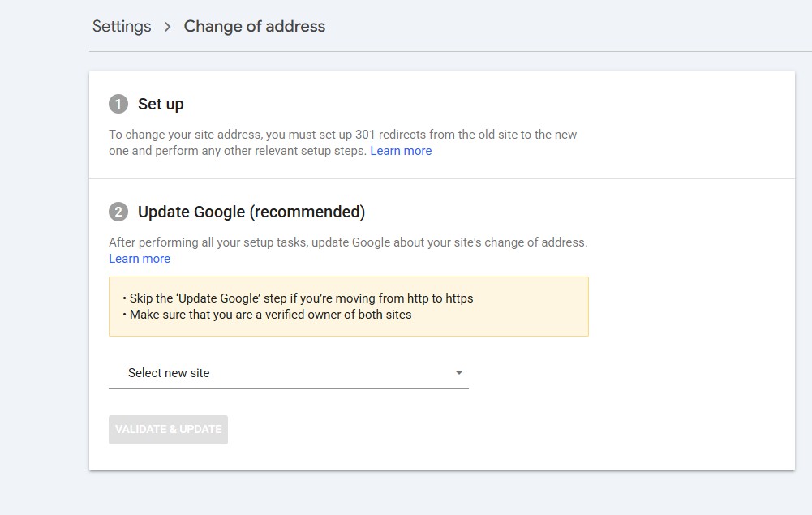
Task: Click the dropdown arrow beside Select new site
Action: (x=459, y=372)
